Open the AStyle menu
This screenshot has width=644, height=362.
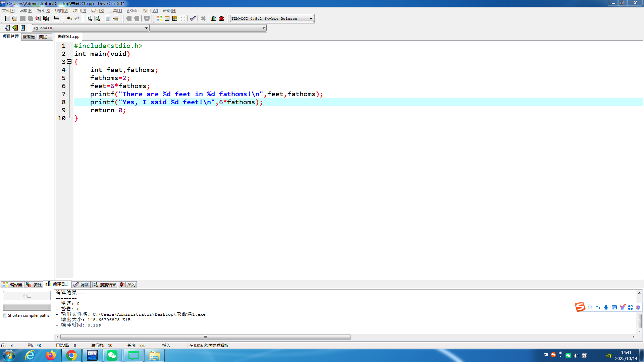(132, 11)
